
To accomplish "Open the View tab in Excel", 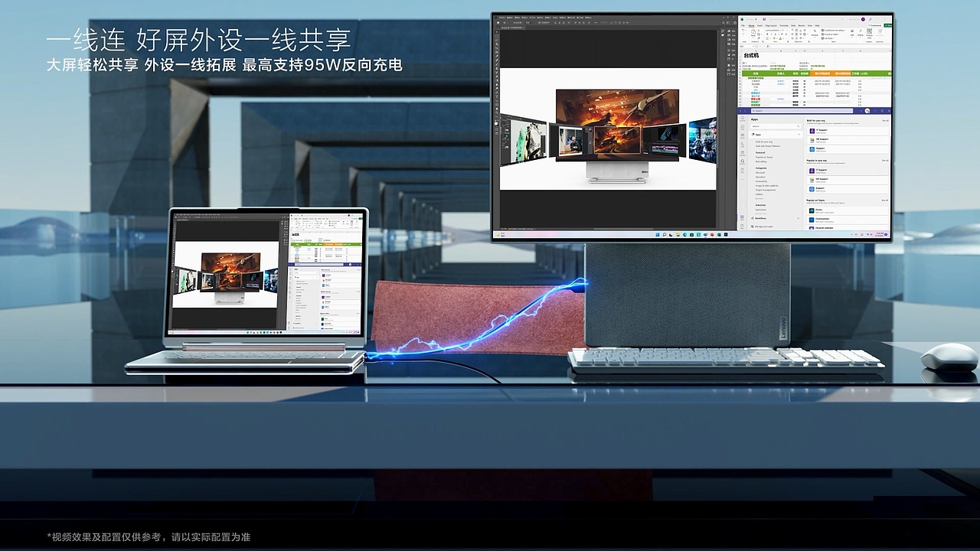I will click(810, 25).
